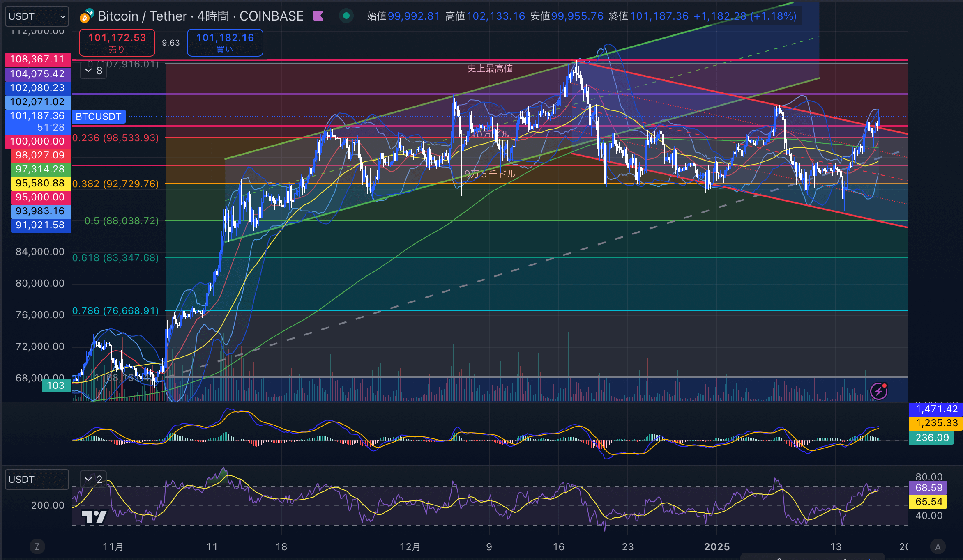Click the BTCUSDT price line label
The image size is (963, 560).
tap(99, 117)
